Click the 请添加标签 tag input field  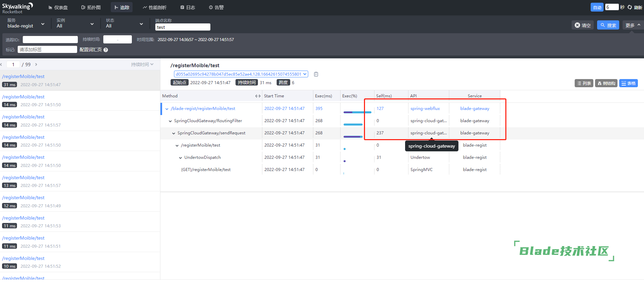click(x=47, y=50)
